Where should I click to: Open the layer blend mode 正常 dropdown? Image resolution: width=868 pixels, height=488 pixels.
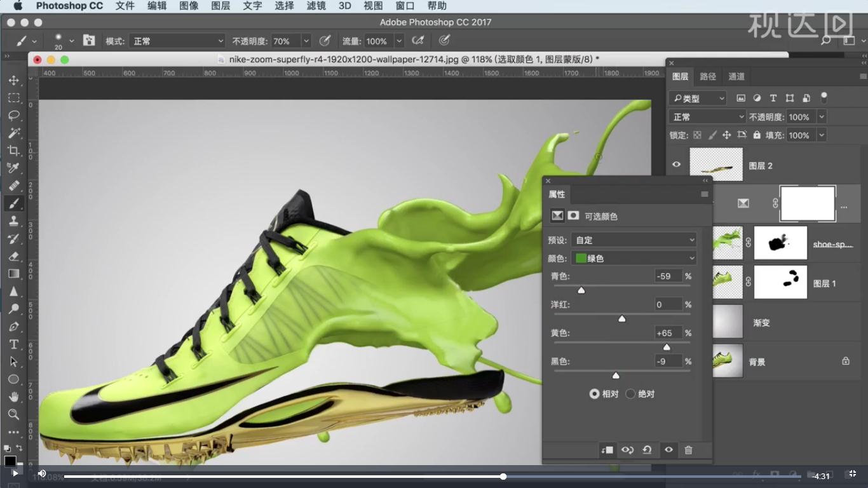click(x=707, y=117)
